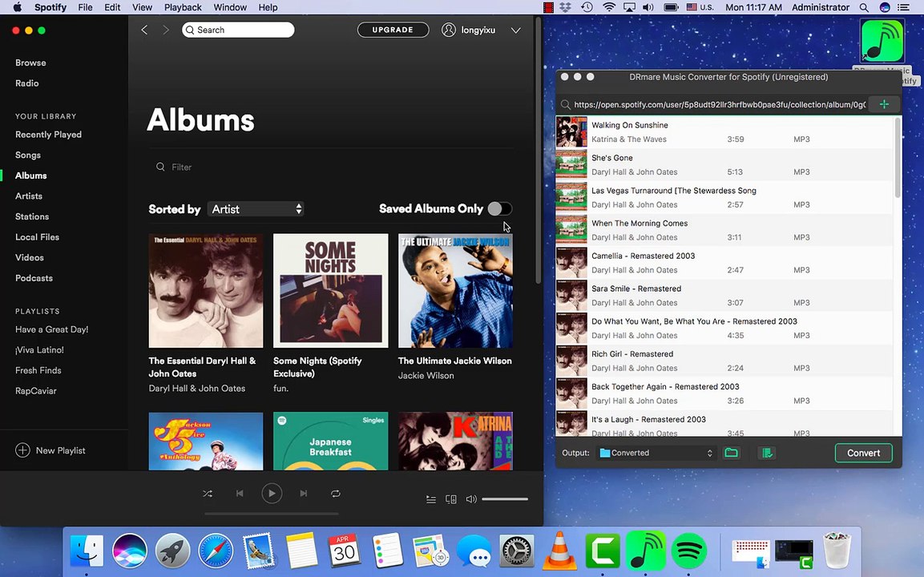
Task: Open The Essential Daryl Hall & John Oates album cover
Action: [206, 291]
